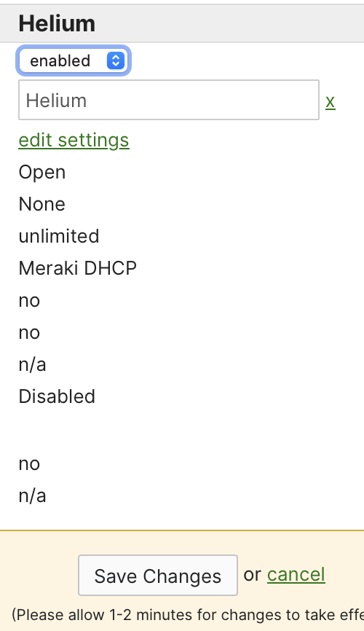The height and width of the screenshot is (631, 364).
Task: Click the None value under Open
Action: 41,204
